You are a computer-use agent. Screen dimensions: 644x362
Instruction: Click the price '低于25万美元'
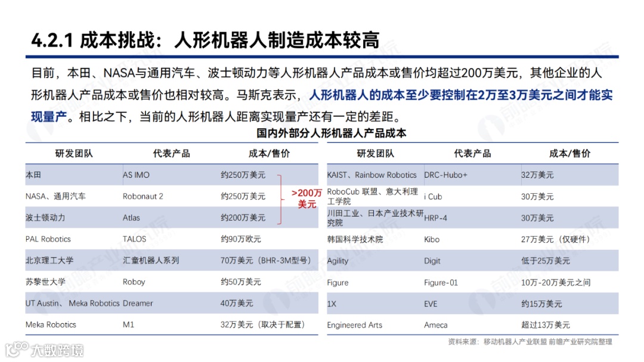pyautogui.click(x=546, y=261)
